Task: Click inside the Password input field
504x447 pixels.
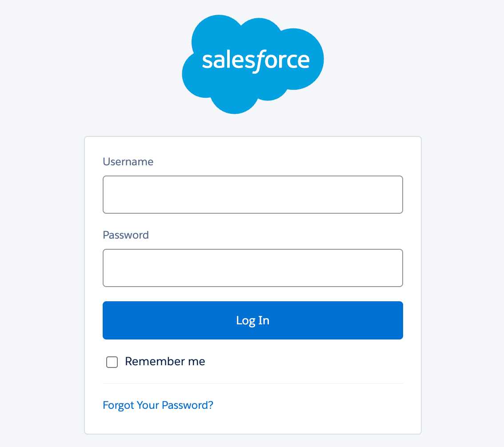Action: 252,268
